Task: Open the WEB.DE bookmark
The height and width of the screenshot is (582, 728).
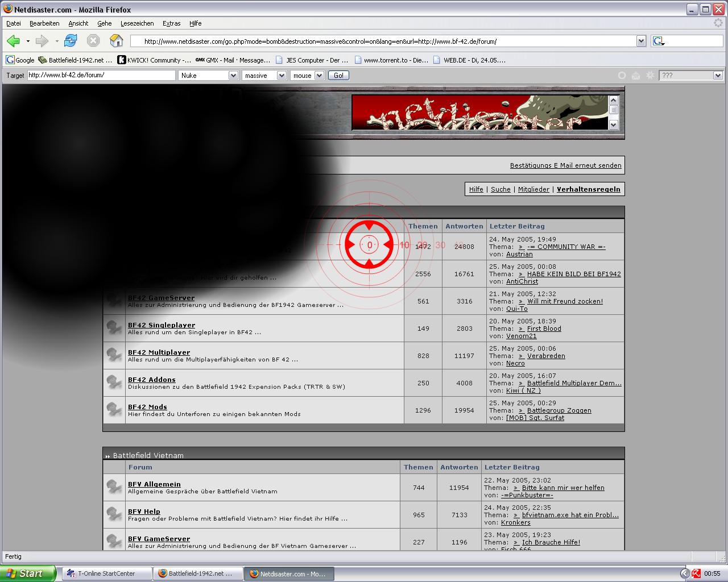Action: pyautogui.click(x=469, y=60)
